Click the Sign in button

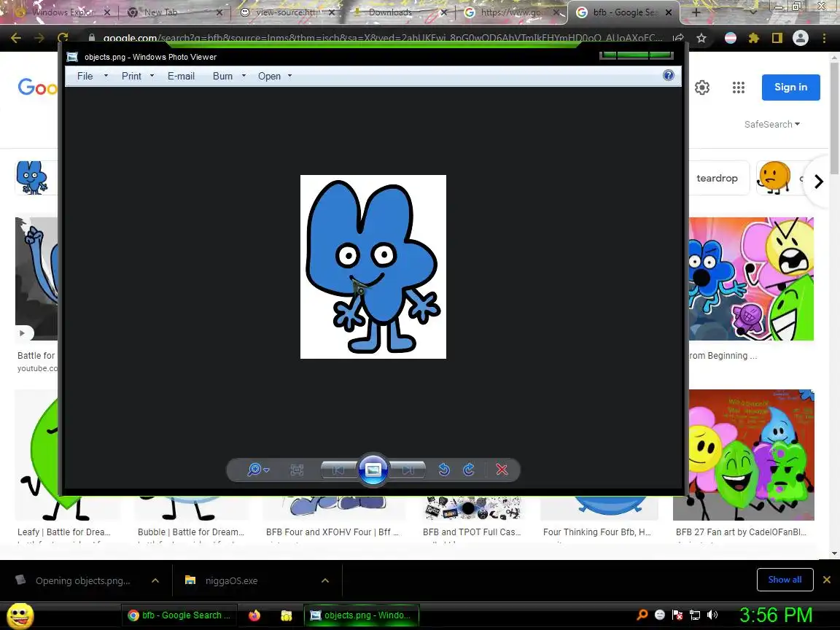pos(790,87)
